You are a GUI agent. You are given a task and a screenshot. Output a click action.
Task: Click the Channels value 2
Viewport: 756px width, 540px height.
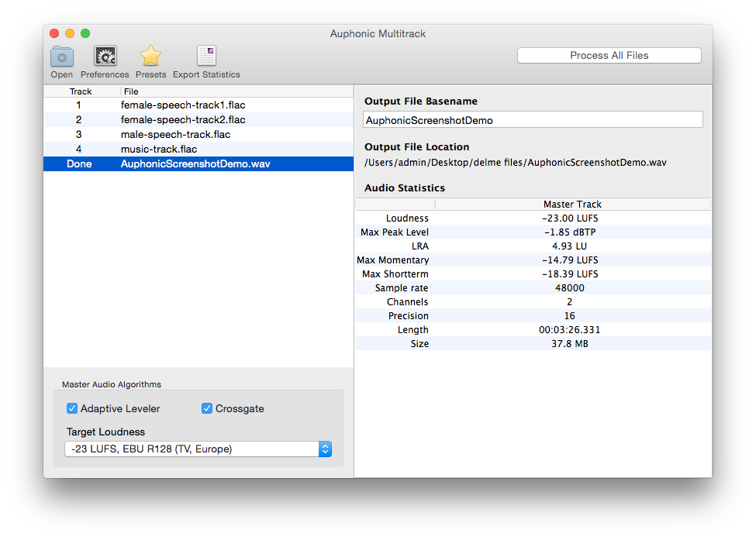click(569, 302)
